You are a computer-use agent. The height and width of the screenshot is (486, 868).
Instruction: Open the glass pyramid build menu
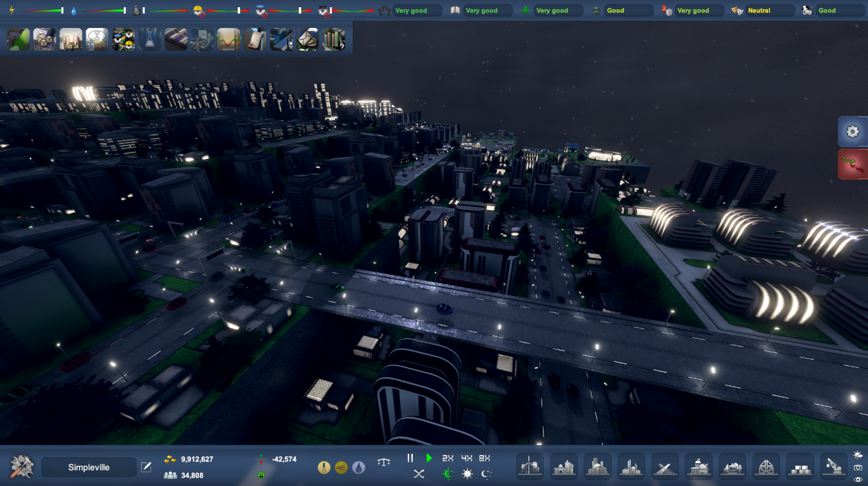(x=766, y=467)
